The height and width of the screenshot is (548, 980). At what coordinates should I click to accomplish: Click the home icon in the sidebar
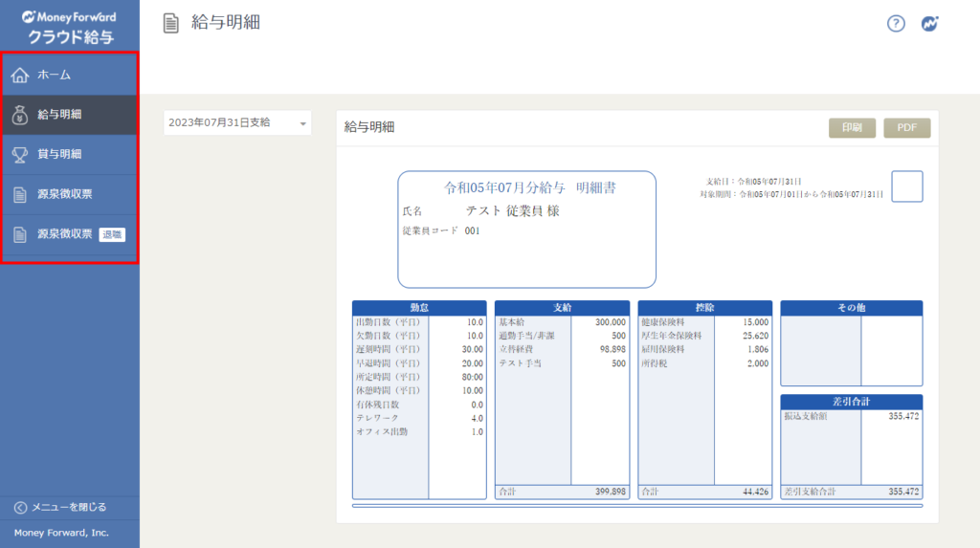tap(20, 75)
